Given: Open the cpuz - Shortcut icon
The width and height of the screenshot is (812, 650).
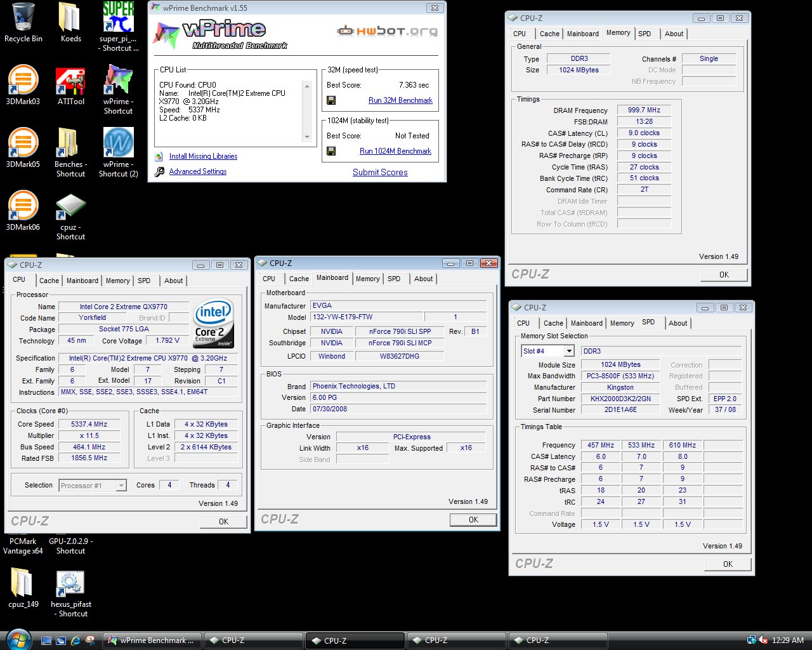Looking at the screenshot, I should click(70, 216).
